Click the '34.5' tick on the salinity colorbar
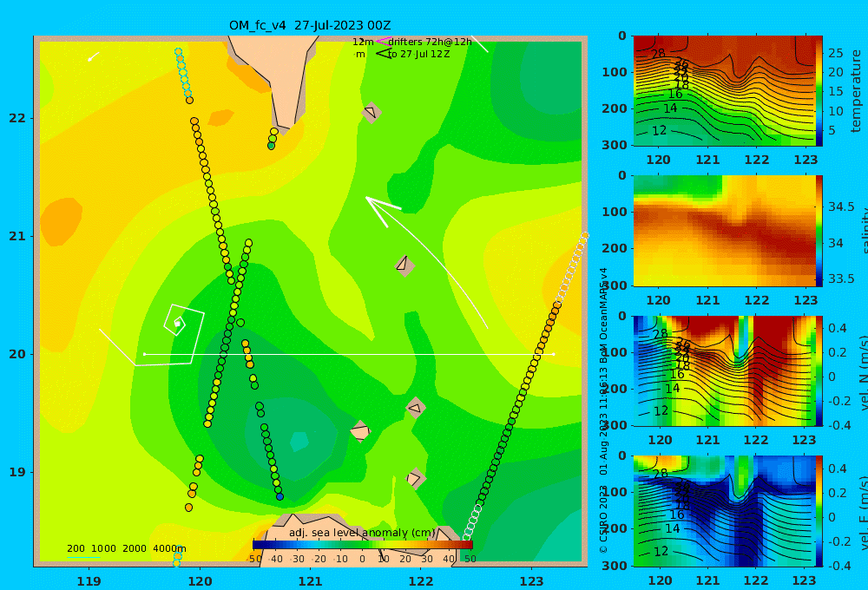Image resolution: width=868 pixels, height=590 pixels. (841, 207)
